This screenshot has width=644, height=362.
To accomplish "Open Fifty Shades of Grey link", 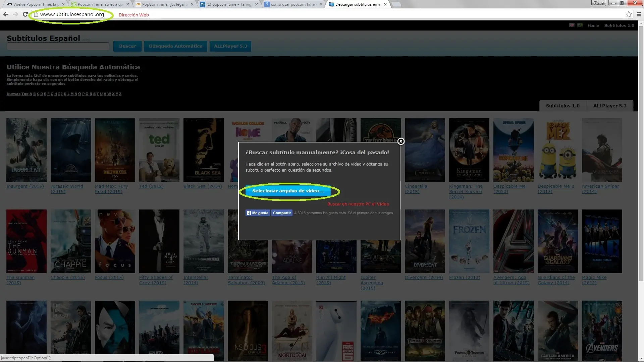I will coord(156,280).
